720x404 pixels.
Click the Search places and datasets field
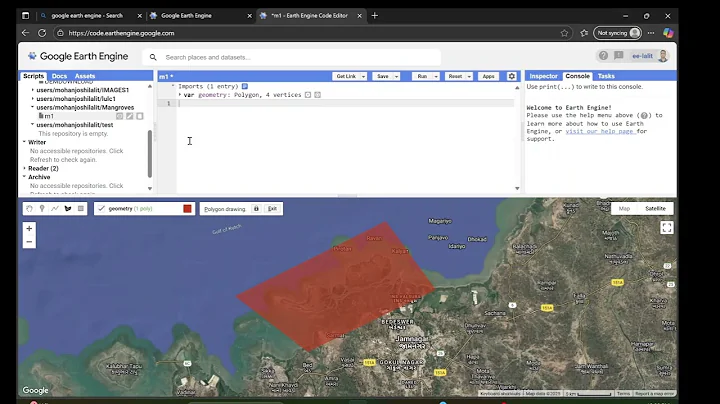click(x=292, y=57)
